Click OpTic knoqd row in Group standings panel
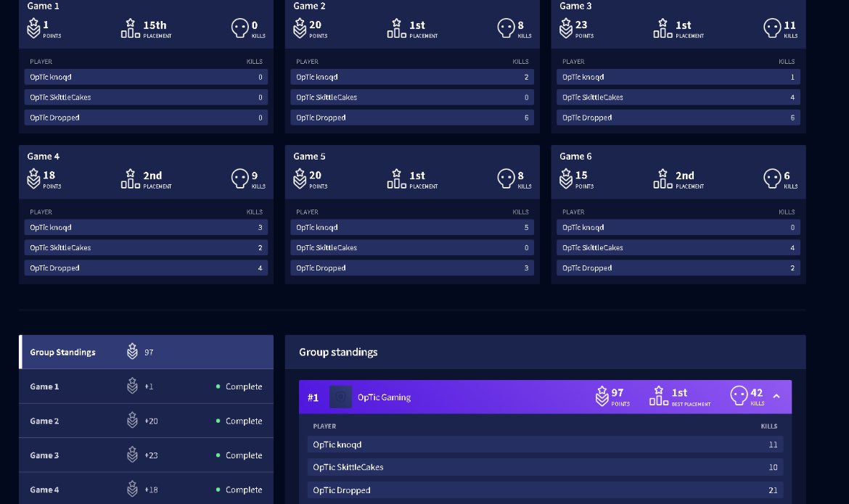The image size is (849, 504). pos(545,445)
